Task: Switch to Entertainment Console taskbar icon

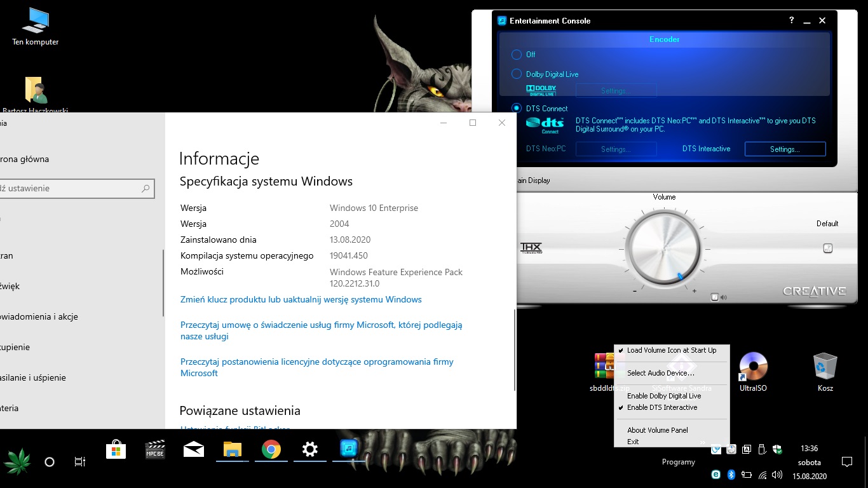Action: (x=349, y=450)
